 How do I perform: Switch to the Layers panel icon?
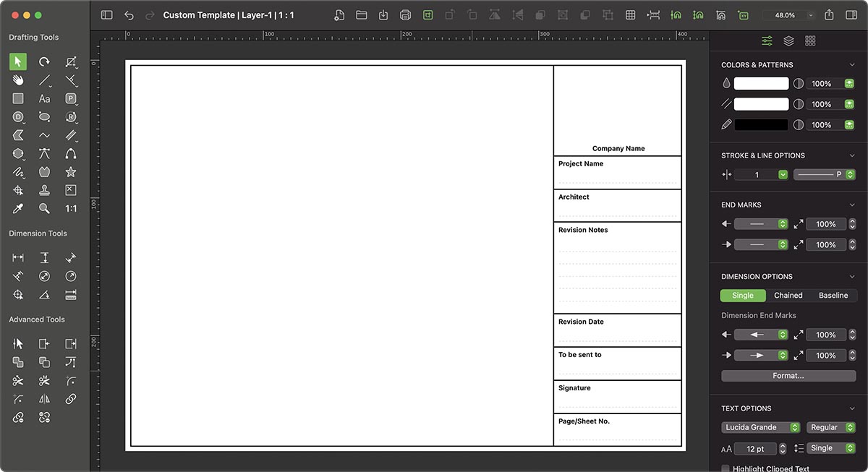788,40
